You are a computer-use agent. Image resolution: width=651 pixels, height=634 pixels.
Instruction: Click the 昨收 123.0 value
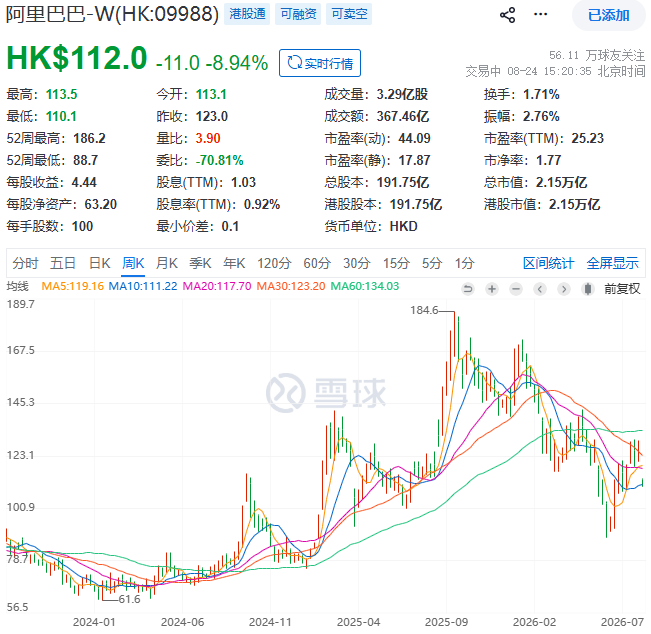tap(212, 116)
